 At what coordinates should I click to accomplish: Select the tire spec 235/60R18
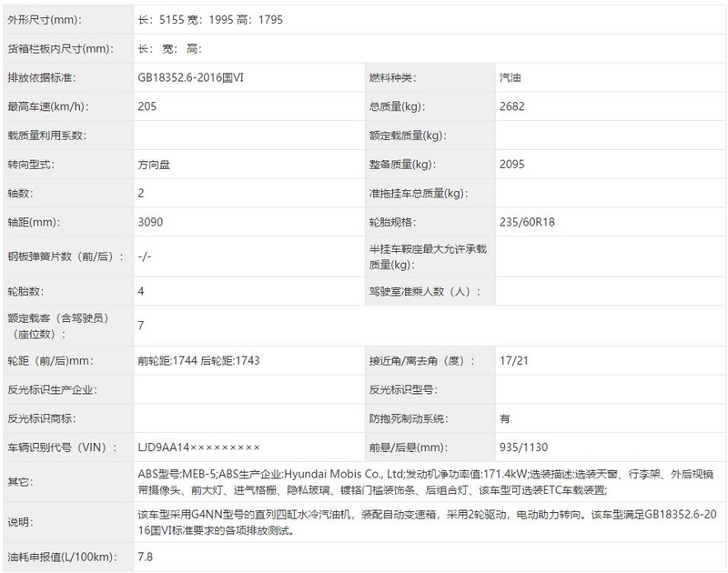click(527, 222)
